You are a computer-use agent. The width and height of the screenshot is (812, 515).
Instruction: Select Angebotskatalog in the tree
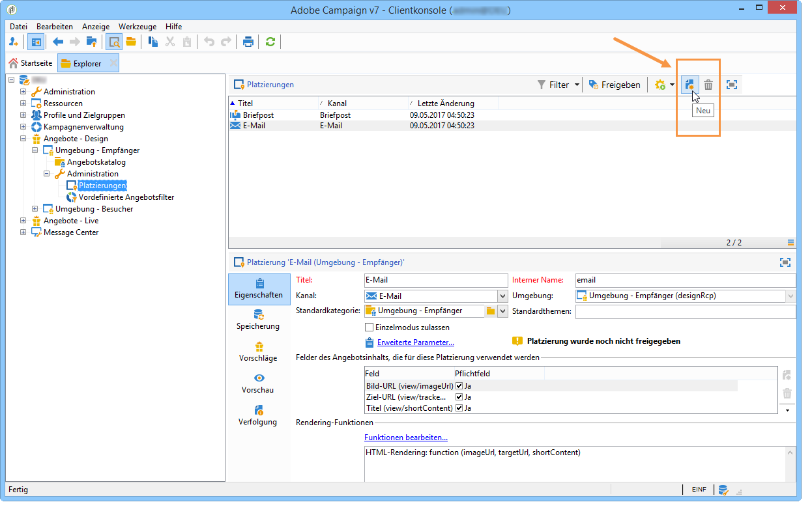pyautogui.click(x=96, y=162)
